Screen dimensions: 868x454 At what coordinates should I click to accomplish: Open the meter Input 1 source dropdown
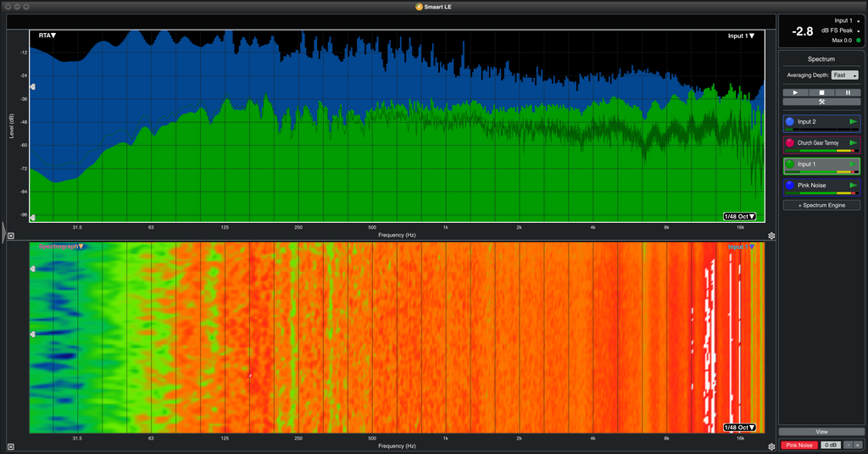[x=847, y=20]
